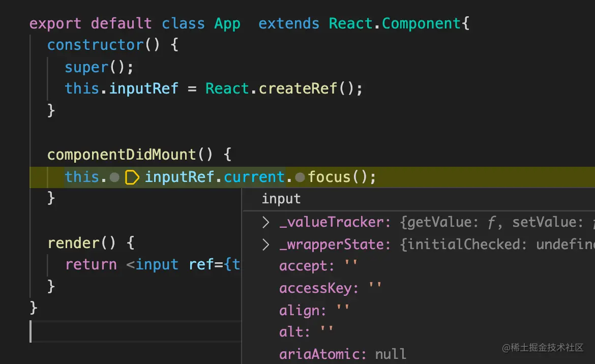Click 'createRef' in constructor assignment

pyautogui.click(x=298, y=89)
